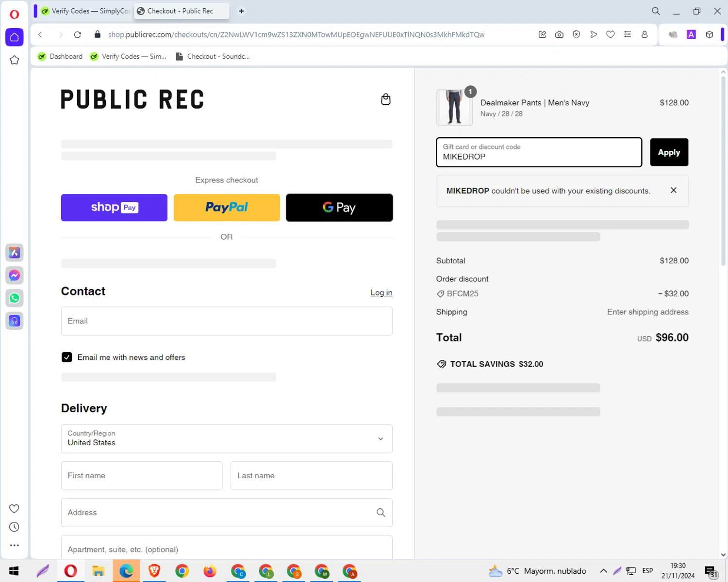
Task: Click the page vertical scrollbar
Action: point(723,170)
